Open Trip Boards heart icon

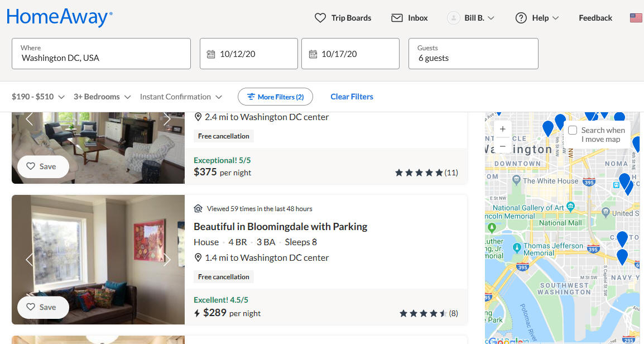point(320,18)
